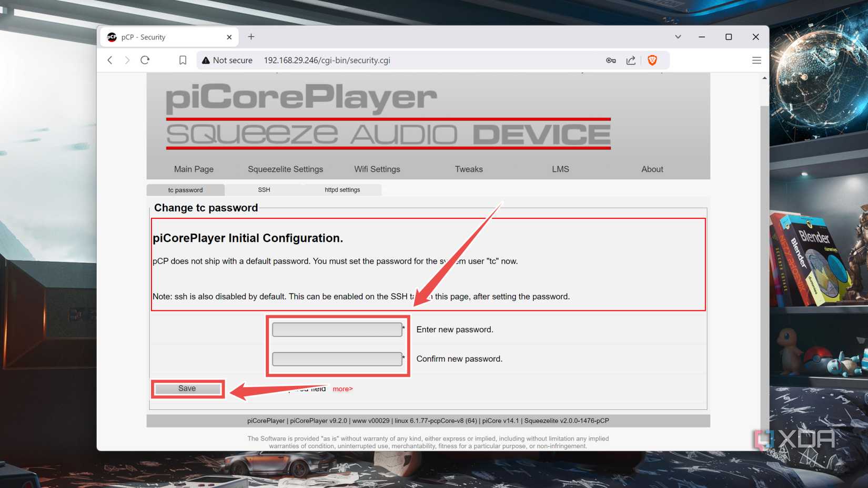Screen dimensions: 868x488
Task: Click the Brave Shields icon
Action: tap(652, 60)
